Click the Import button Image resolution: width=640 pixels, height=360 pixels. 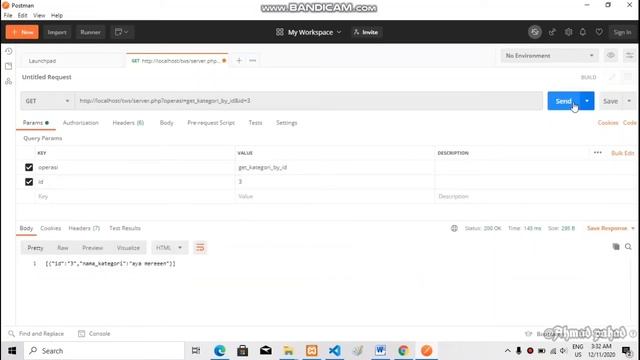[57, 32]
